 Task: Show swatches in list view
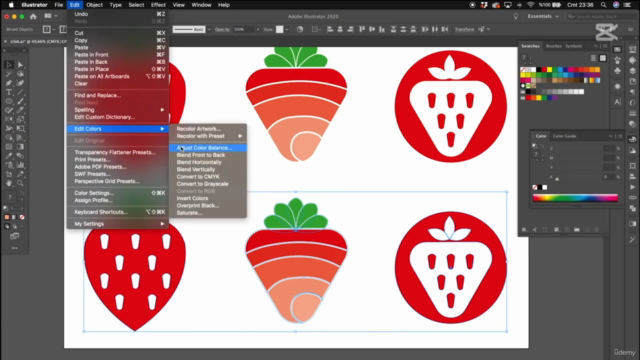coord(593,58)
